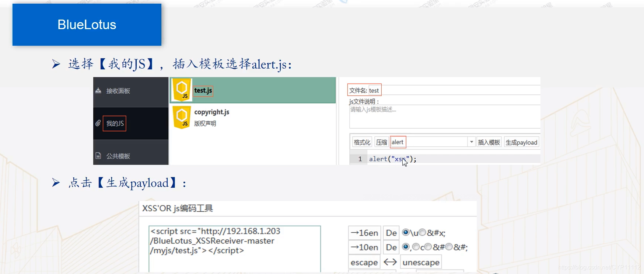Open the 接收面板 sidebar item

point(131,91)
